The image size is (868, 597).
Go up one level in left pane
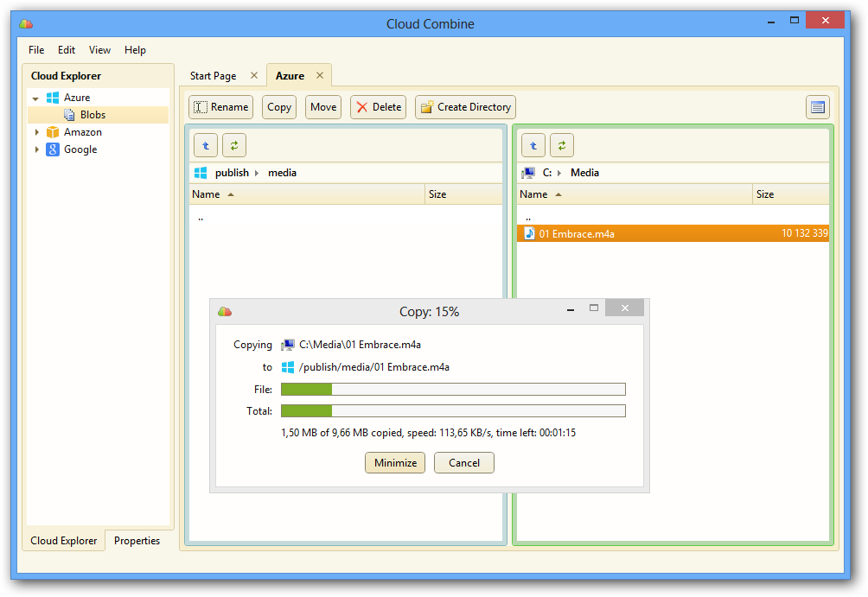point(206,145)
